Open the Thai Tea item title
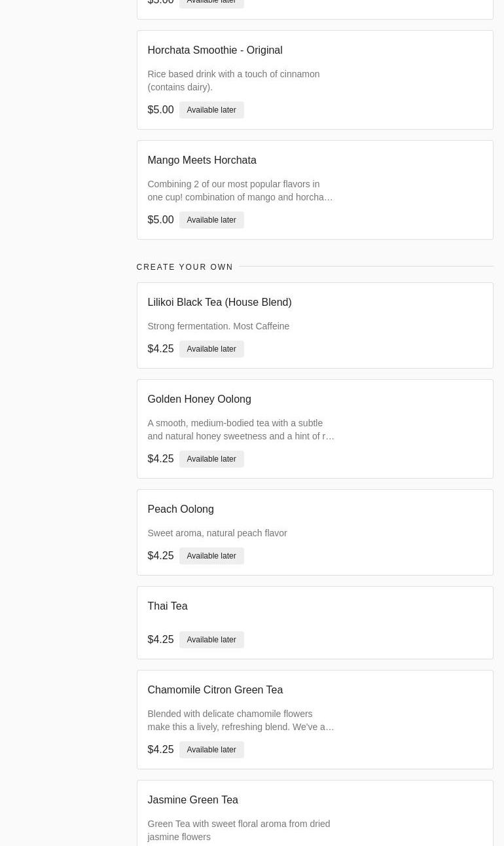 (x=167, y=606)
